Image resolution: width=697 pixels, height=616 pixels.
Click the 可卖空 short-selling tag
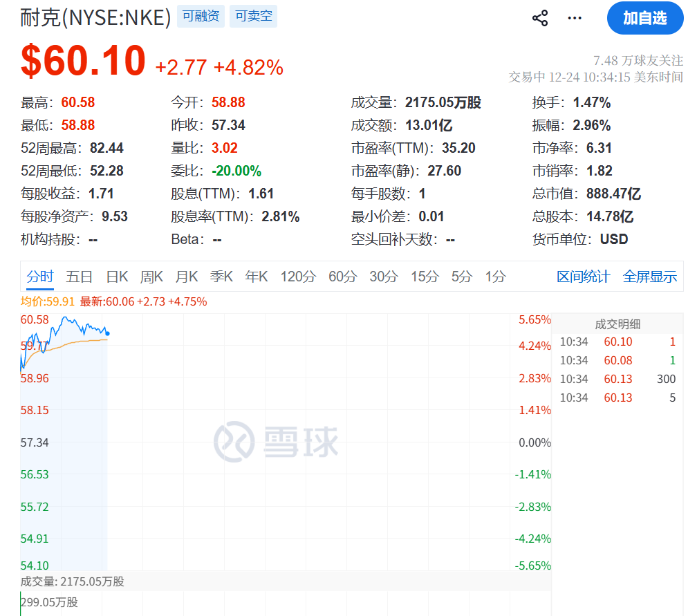coord(253,16)
